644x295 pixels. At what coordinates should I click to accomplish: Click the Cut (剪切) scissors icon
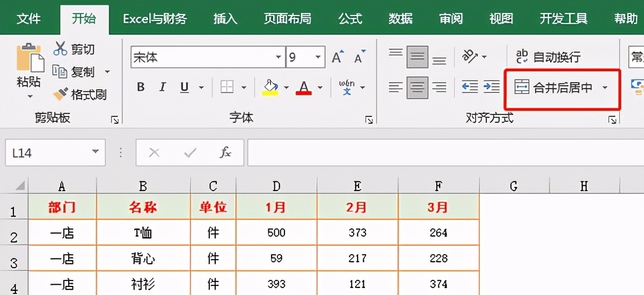pos(60,49)
